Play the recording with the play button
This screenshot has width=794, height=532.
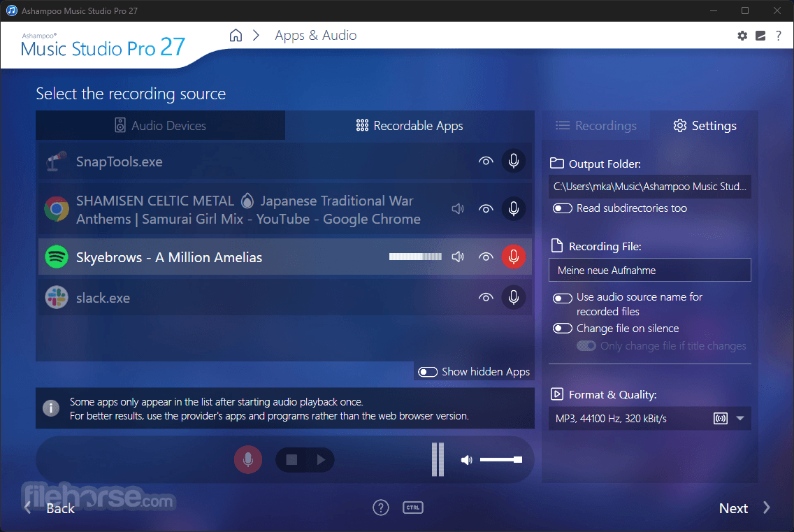(x=321, y=459)
